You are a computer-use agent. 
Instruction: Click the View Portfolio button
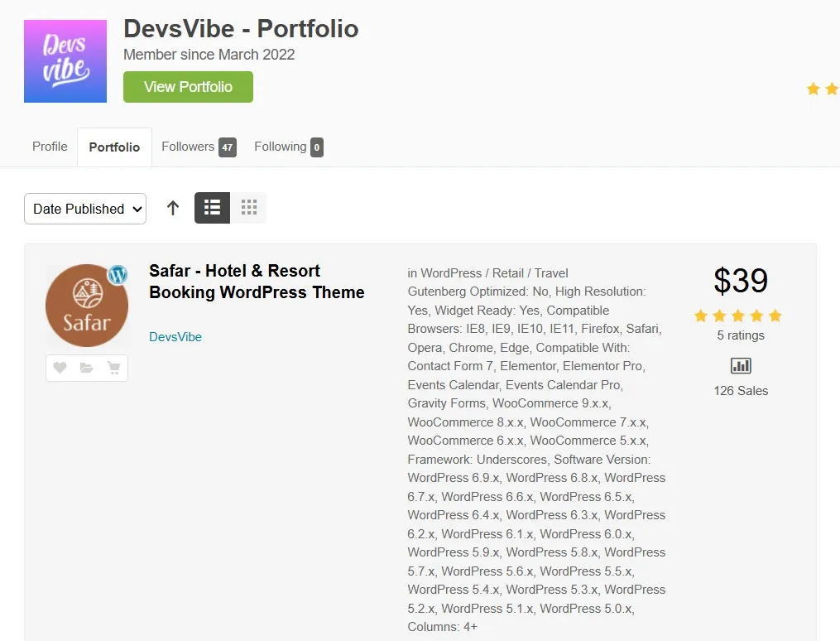coord(188,86)
